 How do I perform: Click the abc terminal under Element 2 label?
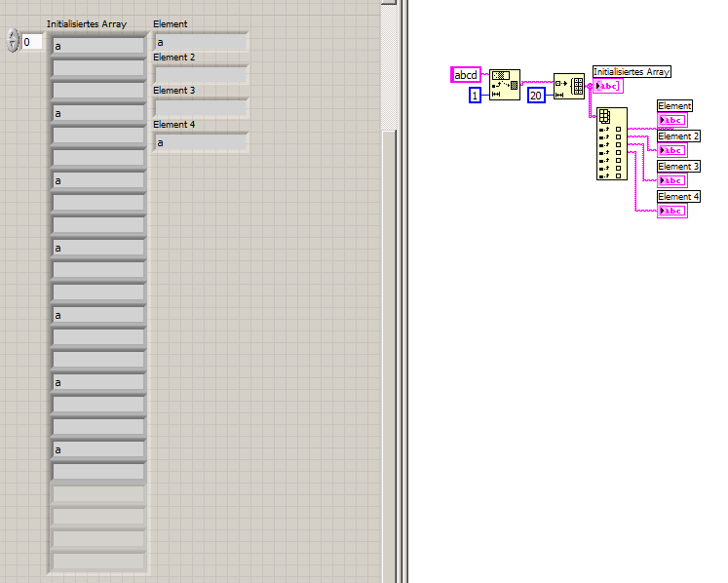tap(672, 150)
